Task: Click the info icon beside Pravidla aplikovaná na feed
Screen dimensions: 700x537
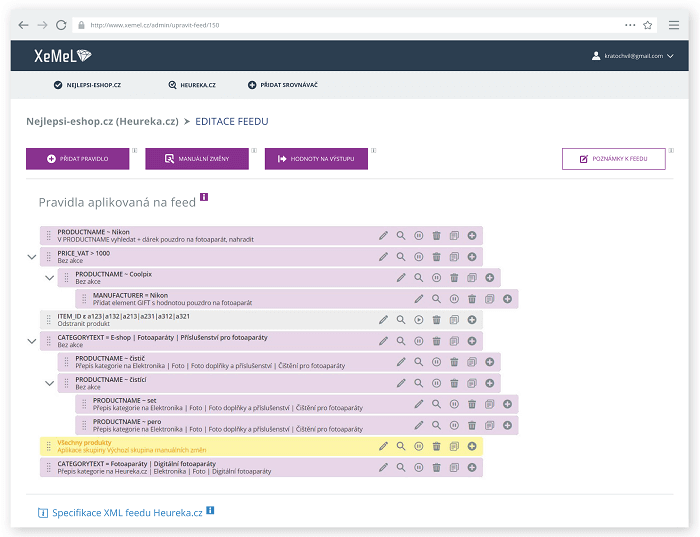Action: click(x=204, y=197)
